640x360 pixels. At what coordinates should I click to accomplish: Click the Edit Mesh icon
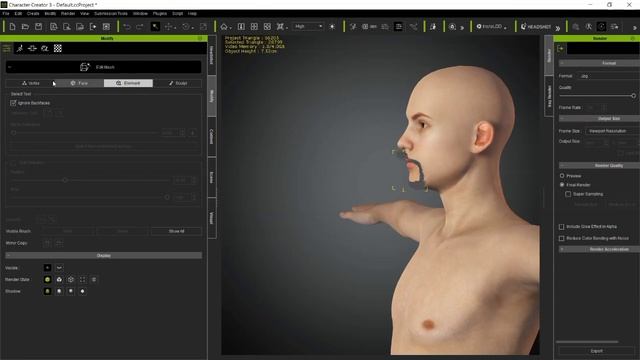(x=84, y=67)
